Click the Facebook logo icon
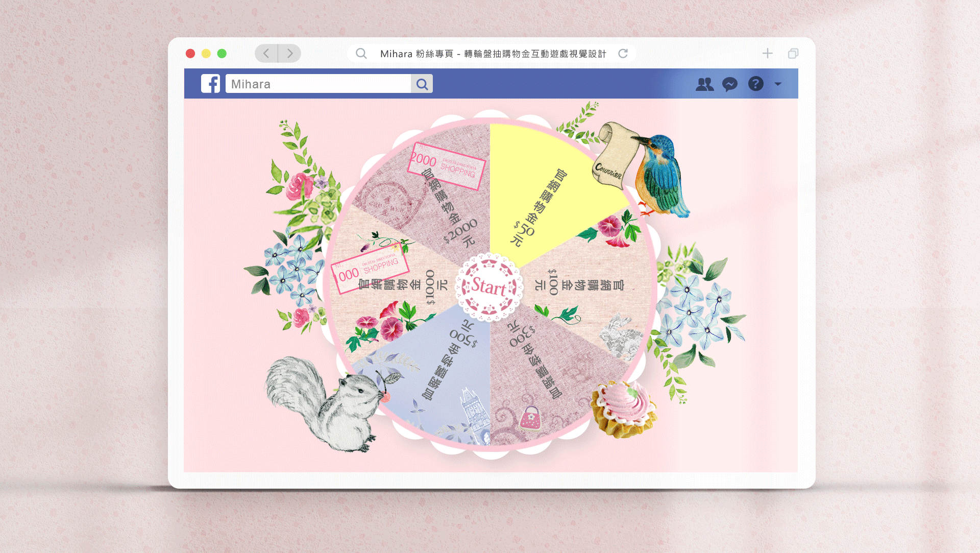The height and width of the screenshot is (553, 980). [210, 84]
